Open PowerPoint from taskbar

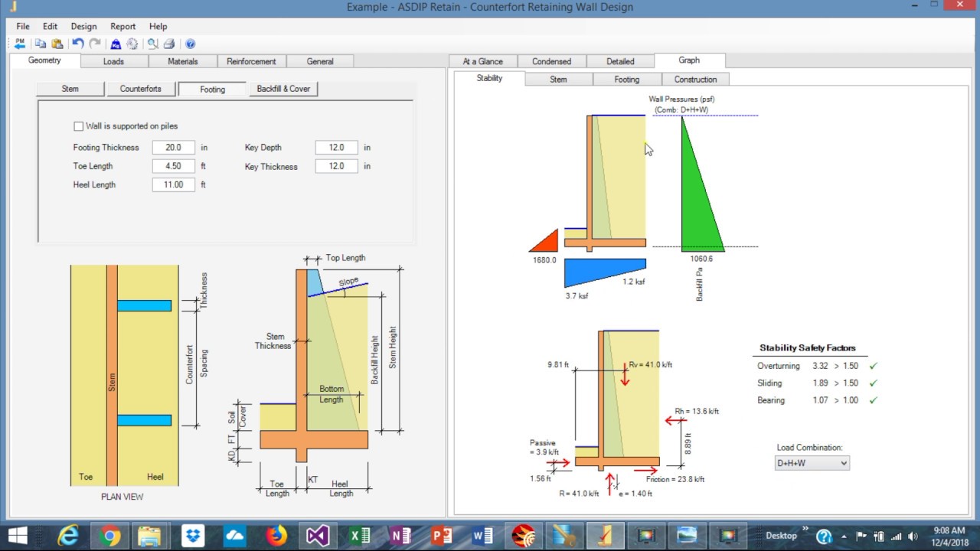point(442,536)
